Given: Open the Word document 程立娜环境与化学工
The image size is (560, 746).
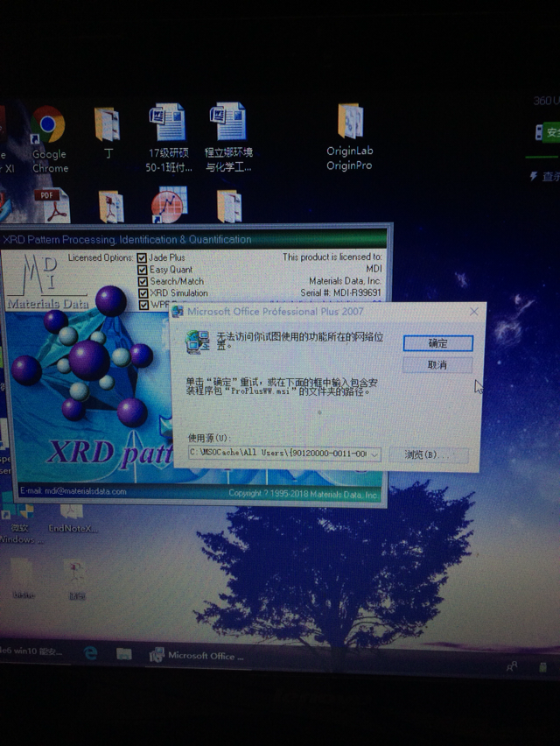Looking at the screenshot, I should (x=228, y=138).
